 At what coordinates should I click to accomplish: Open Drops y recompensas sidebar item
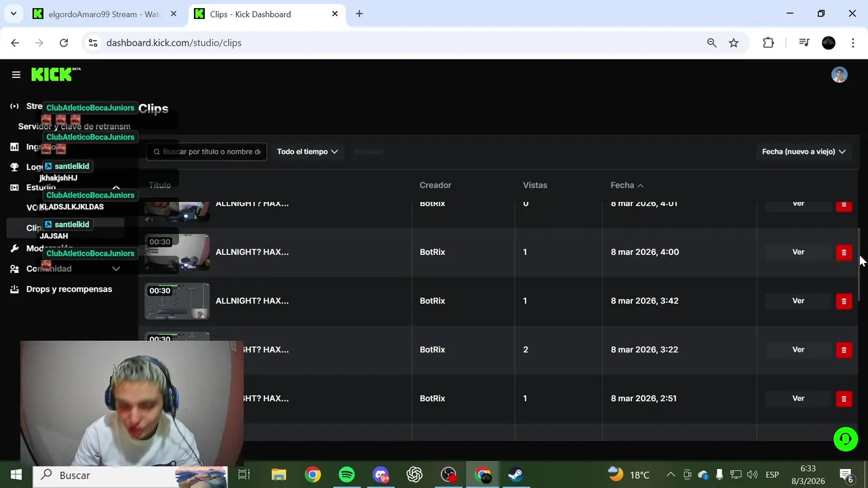[68, 289]
